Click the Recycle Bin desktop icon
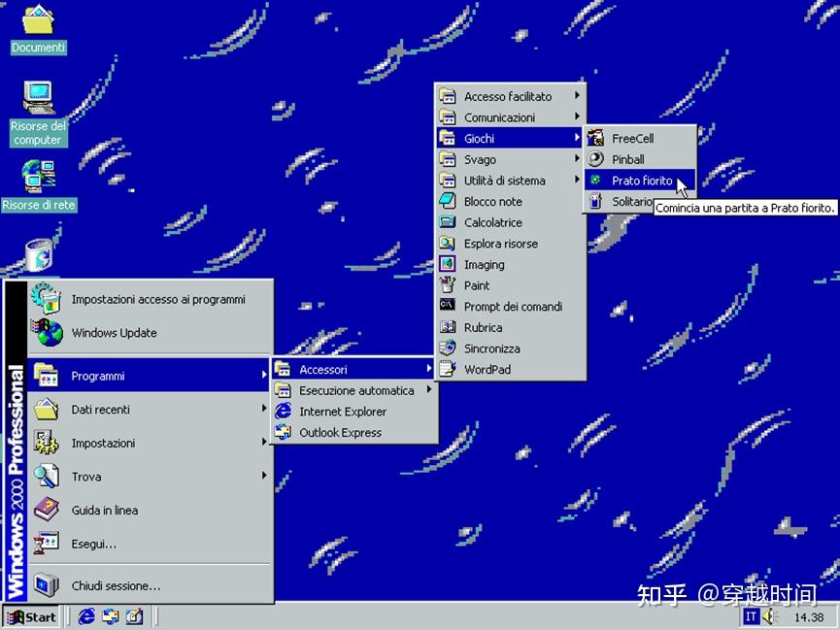The image size is (840, 630). pyautogui.click(x=39, y=255)
